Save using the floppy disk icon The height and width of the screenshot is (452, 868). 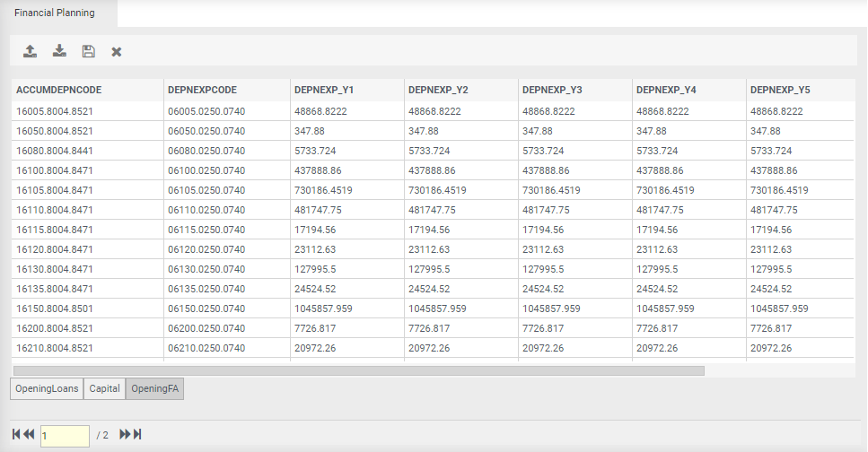click(88, 51)
